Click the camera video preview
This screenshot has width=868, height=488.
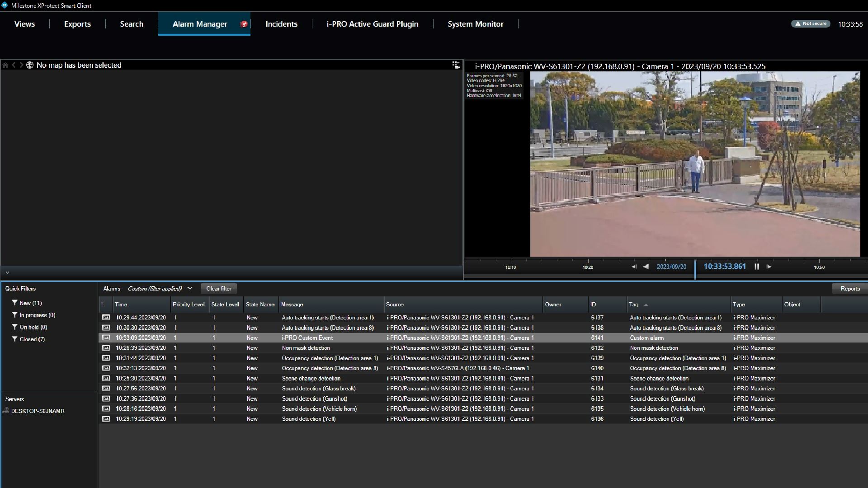(x=695, y=164)
